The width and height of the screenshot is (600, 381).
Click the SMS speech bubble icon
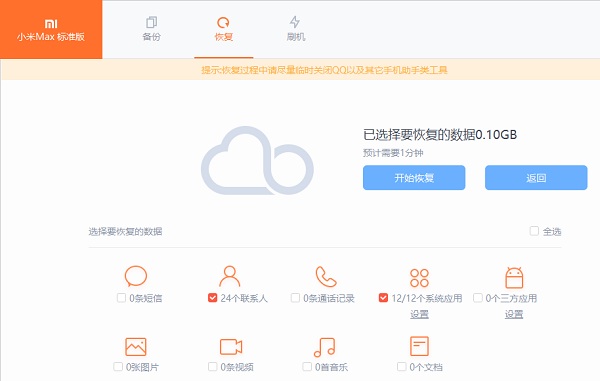(136, 276)
